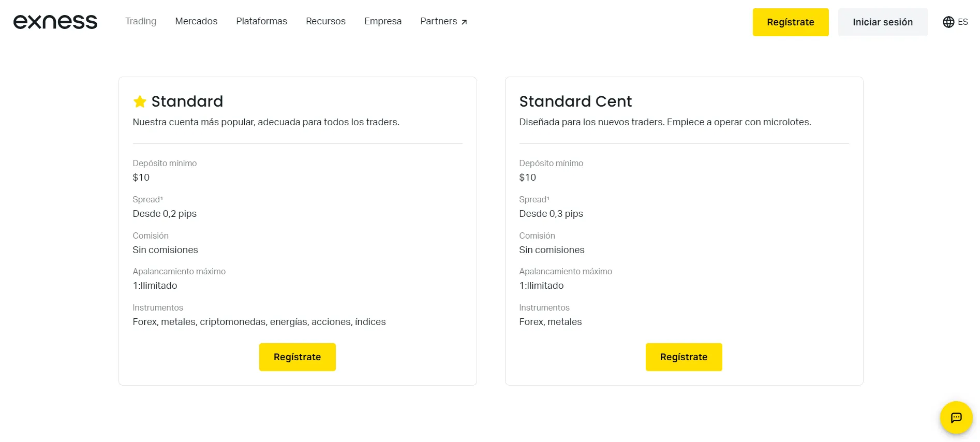Click 'Apalancamiento máximo' label in Standard Cent card
The width and height of the screenshot is (980, 442).
point(566,271)
